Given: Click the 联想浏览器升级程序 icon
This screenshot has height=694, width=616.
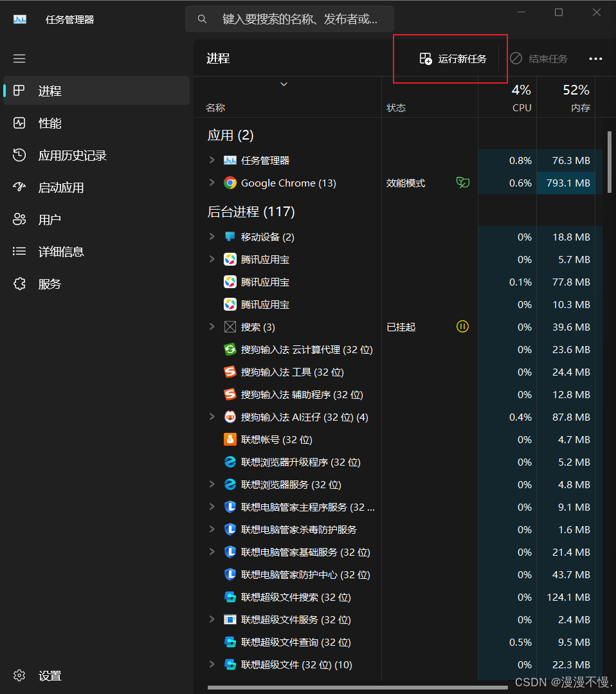Looking at the screenshot, I should pyautogui.click(x=230, y=462).
